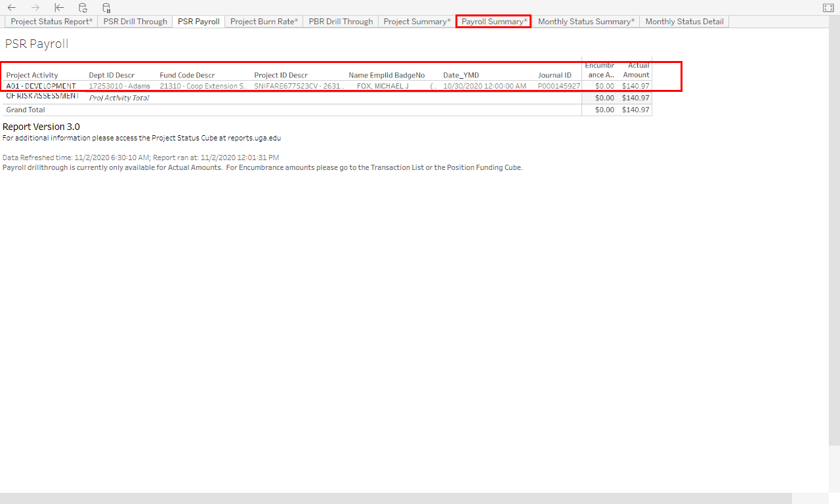This screenshot has width=840, height=504.
Task: Switch to Monthly Status Detail tab
Action: [x=684, y=22]
